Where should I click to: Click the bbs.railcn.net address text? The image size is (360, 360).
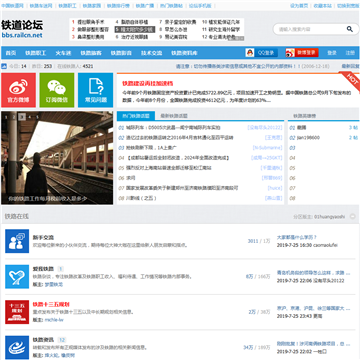point(22,35)
